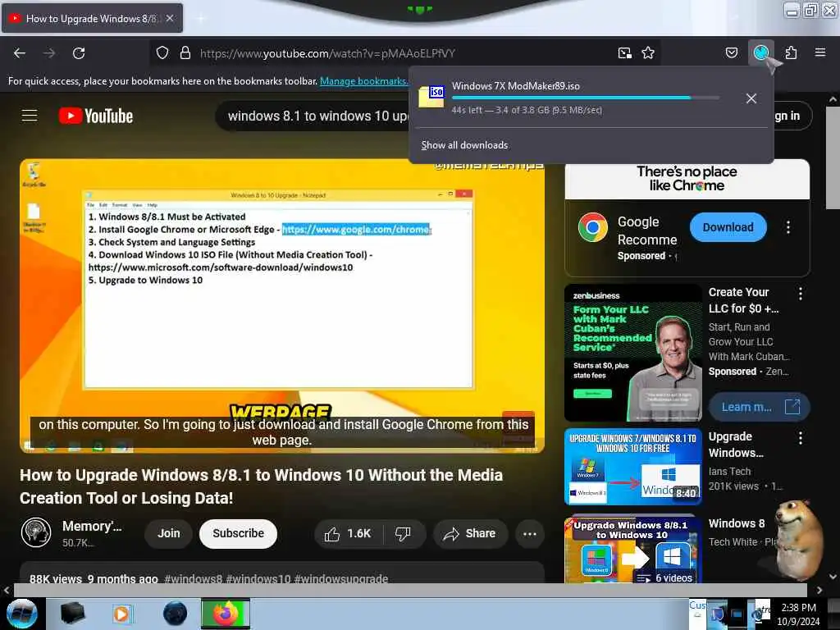
Task: Open Memory's channel name
Action: 92,526
